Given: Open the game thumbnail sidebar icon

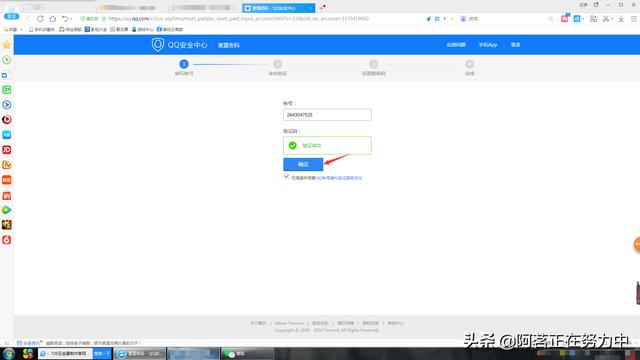Looking at the screenshot, I should (x=7, y=225).
